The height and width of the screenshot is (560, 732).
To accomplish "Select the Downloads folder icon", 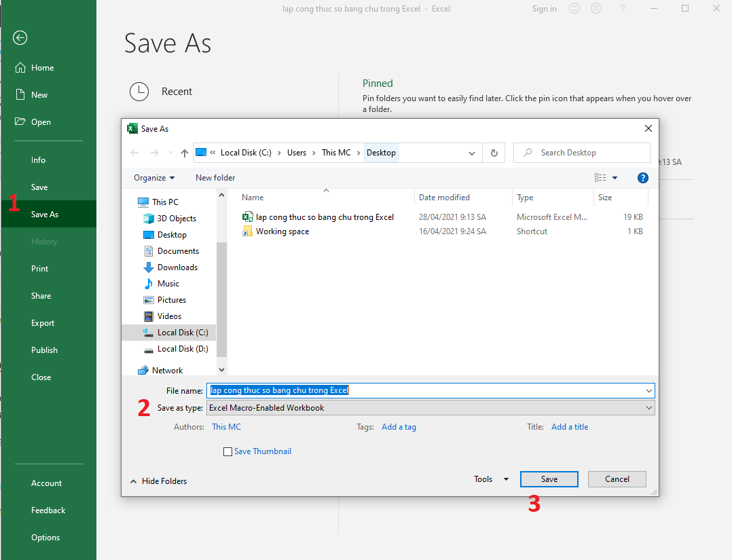I will [149, 267].
